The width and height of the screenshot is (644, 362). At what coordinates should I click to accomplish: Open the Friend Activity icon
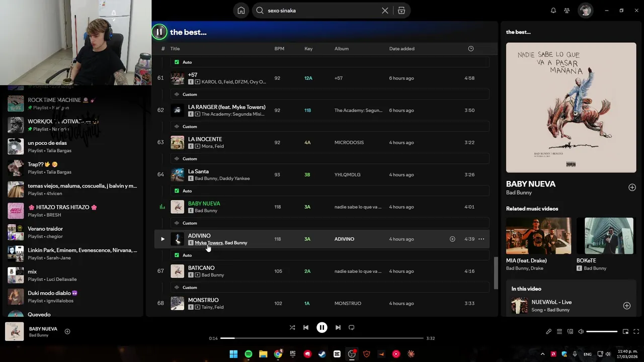point(567,11)
